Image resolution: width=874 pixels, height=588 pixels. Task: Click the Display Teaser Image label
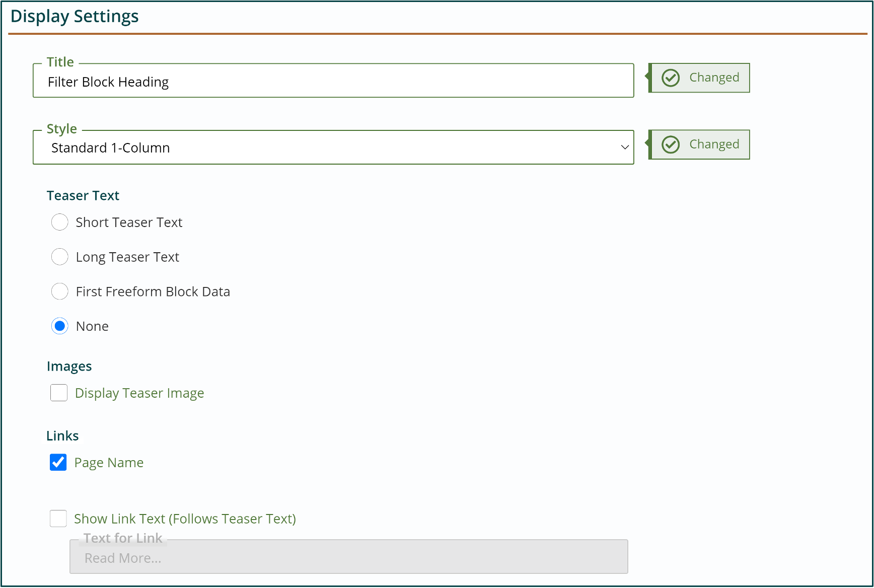(139, 393)
